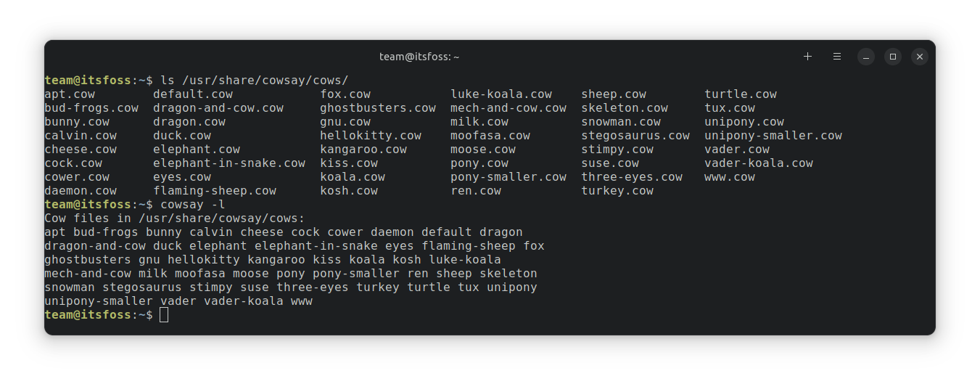Viewport: 980px width, 384px height.
Task: Minimize the terminal window
Action: click(x=866, y=57)
